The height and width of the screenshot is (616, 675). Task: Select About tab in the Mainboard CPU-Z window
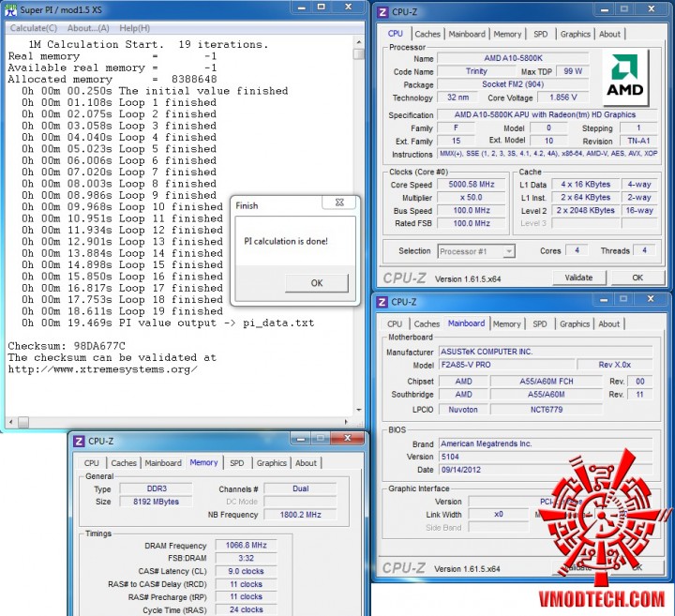[x=608, y=323]
